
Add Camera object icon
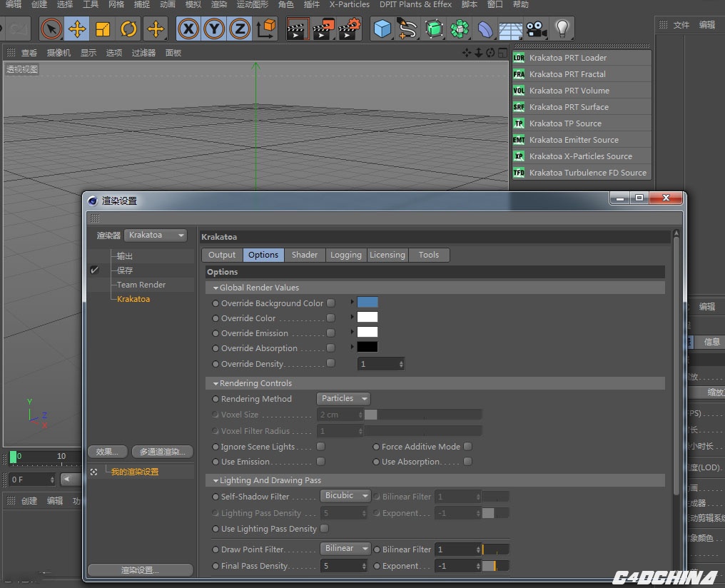[537, 29]
